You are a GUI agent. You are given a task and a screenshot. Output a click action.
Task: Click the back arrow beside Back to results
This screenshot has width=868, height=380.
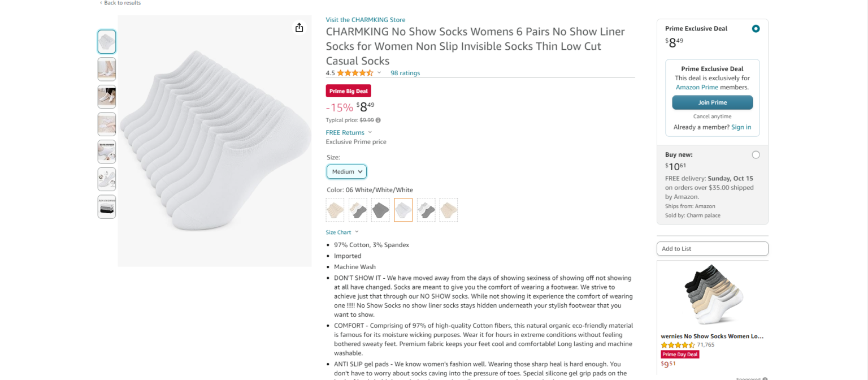pos(101,3)
